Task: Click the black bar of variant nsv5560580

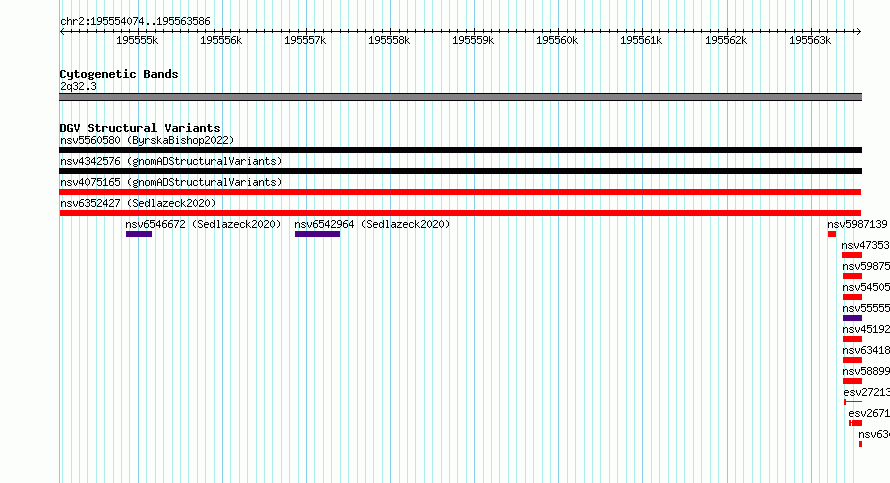Action: point(460,150)
